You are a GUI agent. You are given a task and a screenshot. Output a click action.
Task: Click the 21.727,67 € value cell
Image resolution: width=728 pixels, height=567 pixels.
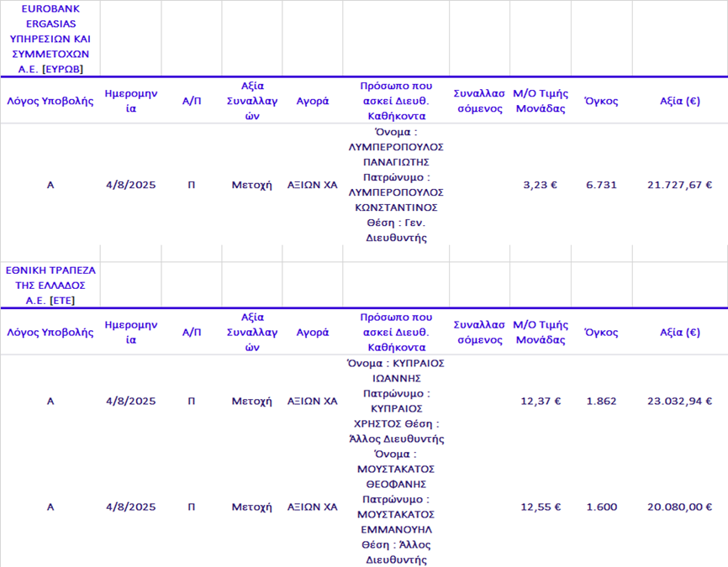coord(679,185)
